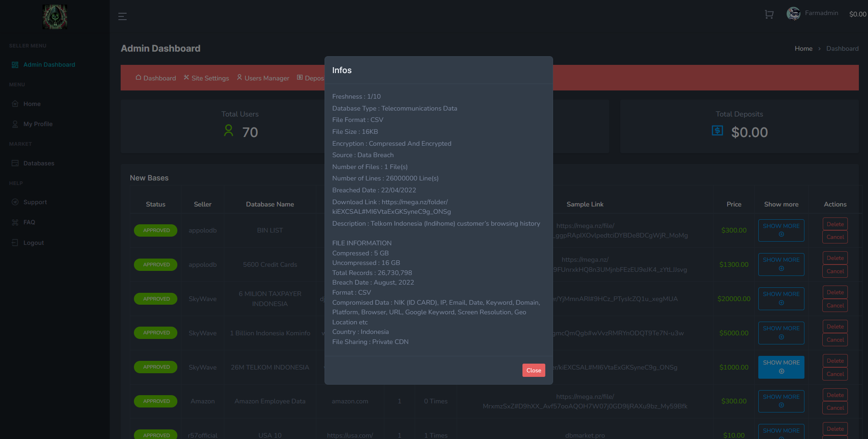Switch to the Users Manager tab
The width and height of the screenshot is (868, 439).
coord(263,78)
